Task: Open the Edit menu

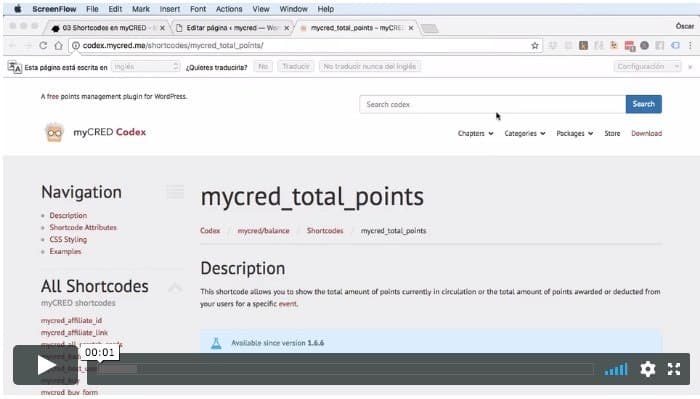Action: click(115, 9)
